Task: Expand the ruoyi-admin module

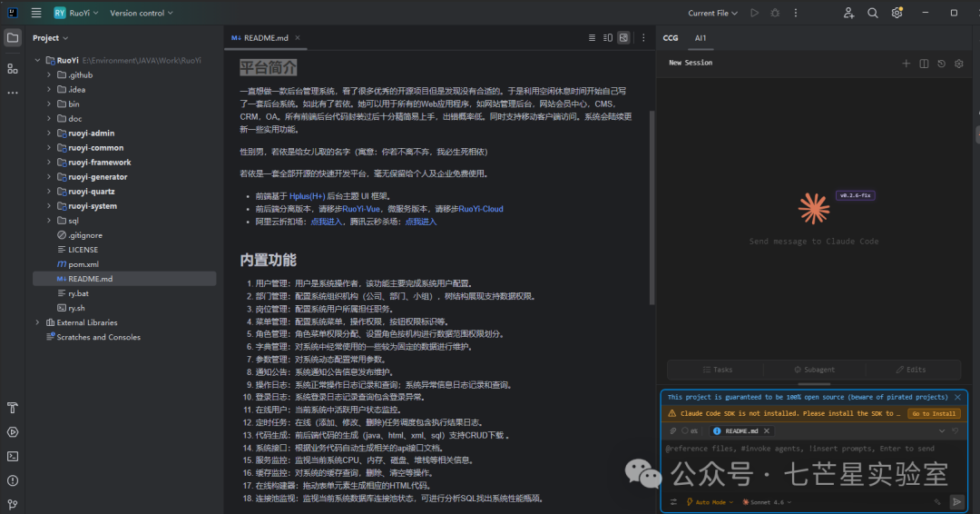Action: (49, 133)
